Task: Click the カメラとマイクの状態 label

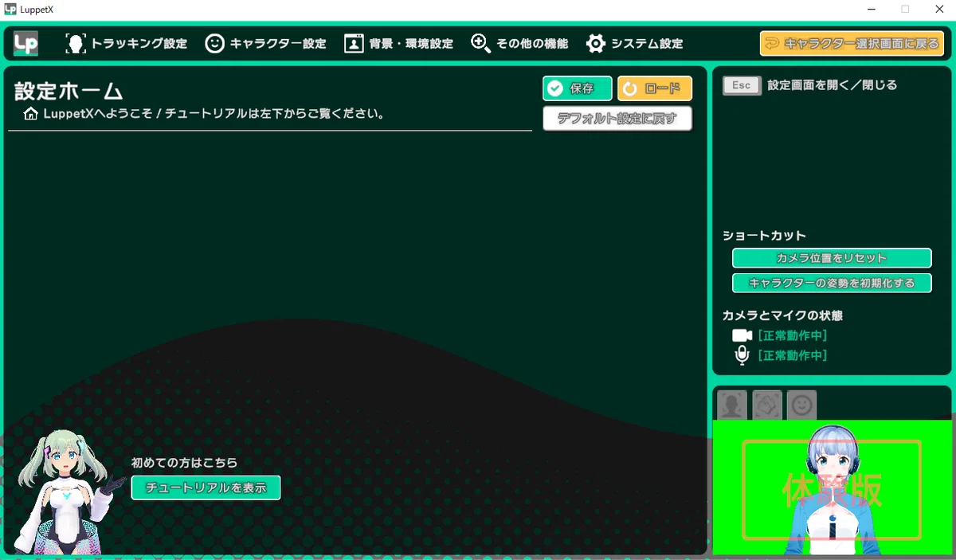Action: [x=782, y=315]
